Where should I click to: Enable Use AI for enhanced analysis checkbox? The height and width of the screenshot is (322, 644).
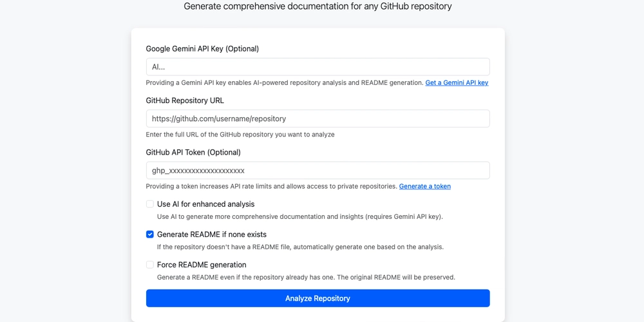click(x=150, y=204)
